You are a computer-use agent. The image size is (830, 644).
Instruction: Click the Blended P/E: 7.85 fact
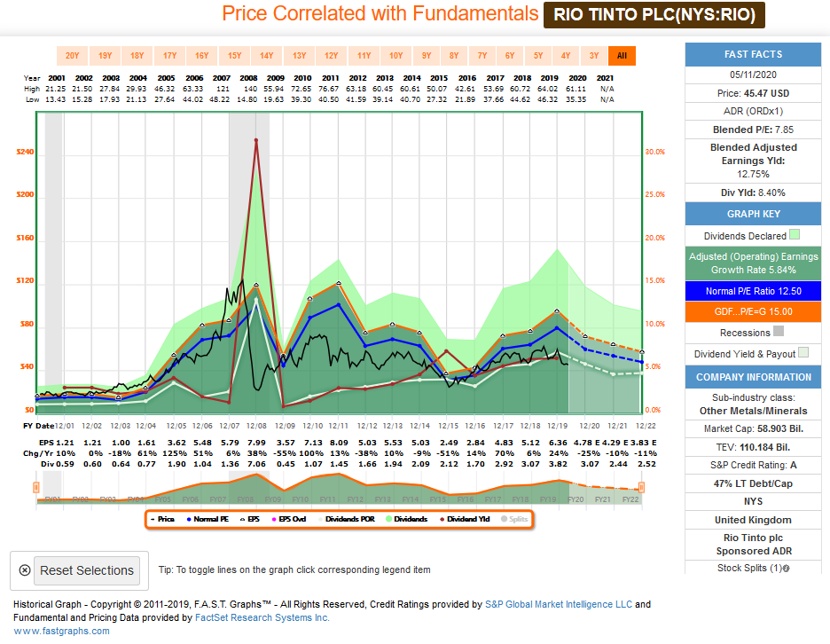pos(753,130)
